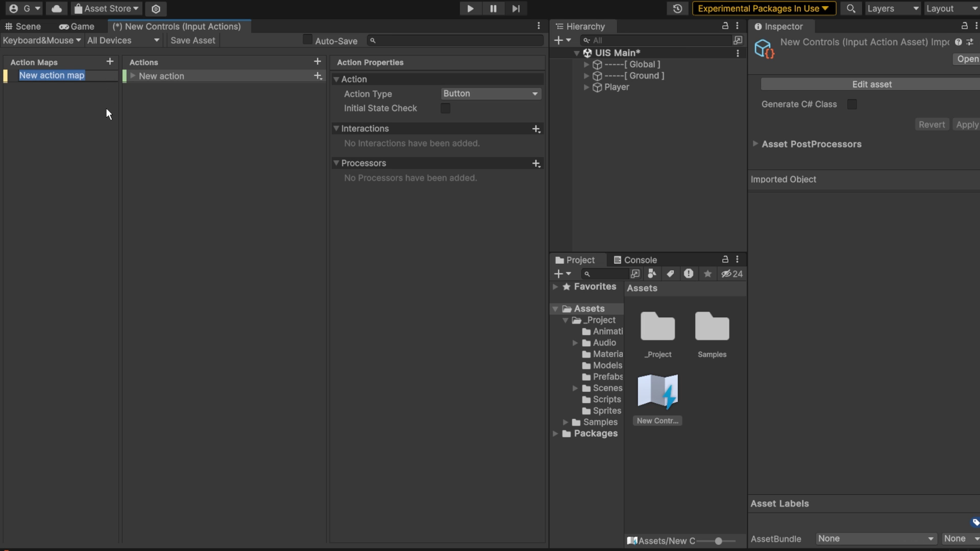Adjust the project icon size slider
The image size is (980, 551).
[718, 541]
